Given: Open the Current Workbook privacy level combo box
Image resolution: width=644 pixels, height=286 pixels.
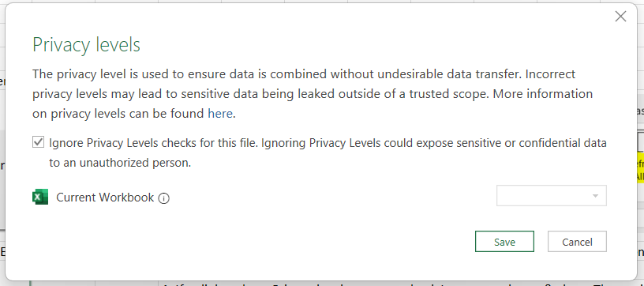Looking at the screenshot, I should pos(551,196).
